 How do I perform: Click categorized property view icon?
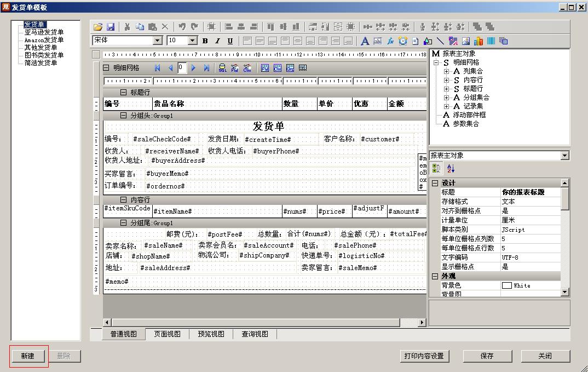click(x=436, y=168)
